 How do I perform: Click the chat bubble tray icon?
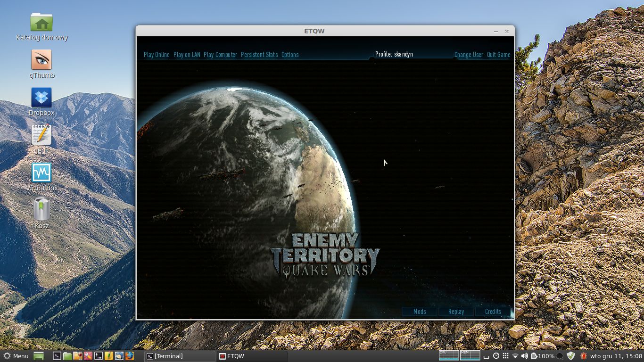pos(560,356)
